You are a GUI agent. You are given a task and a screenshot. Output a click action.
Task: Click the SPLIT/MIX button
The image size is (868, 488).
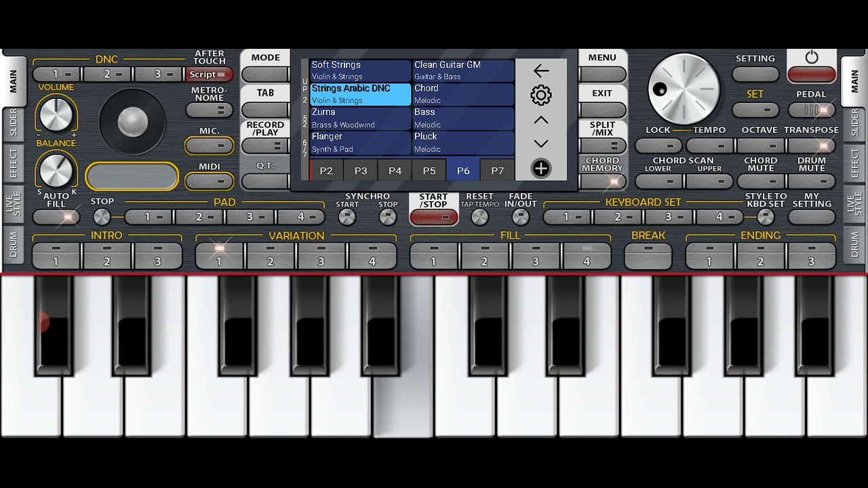coord(602,146)
